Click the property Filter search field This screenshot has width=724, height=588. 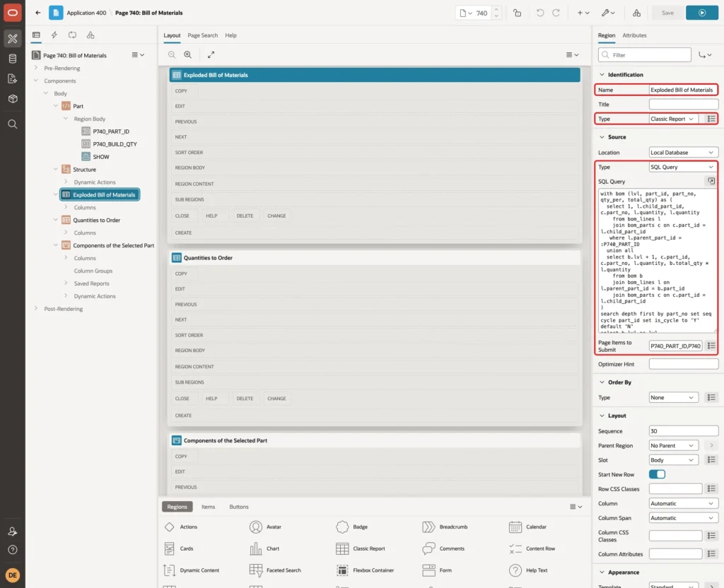tap(645, 55)
